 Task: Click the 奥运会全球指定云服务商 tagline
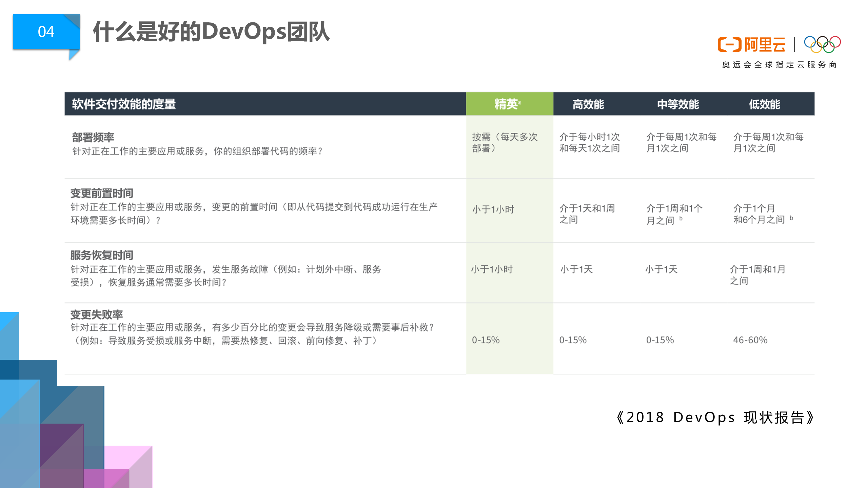coord(779,64)
